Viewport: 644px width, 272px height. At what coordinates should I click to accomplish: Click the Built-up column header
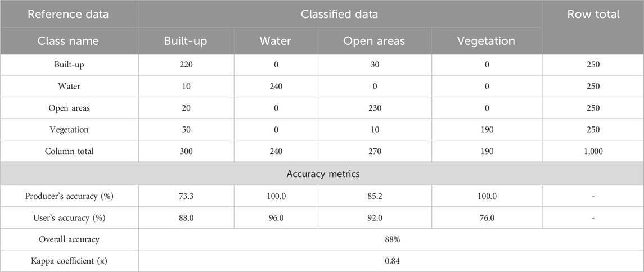point(186,41)
